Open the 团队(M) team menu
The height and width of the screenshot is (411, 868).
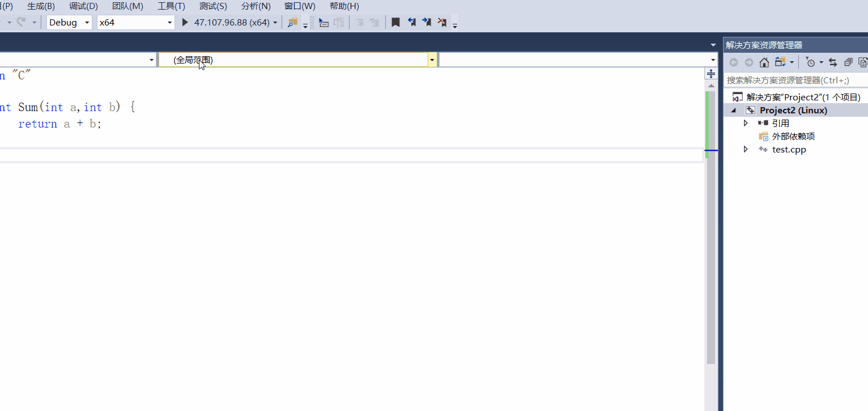coord(127,6)
